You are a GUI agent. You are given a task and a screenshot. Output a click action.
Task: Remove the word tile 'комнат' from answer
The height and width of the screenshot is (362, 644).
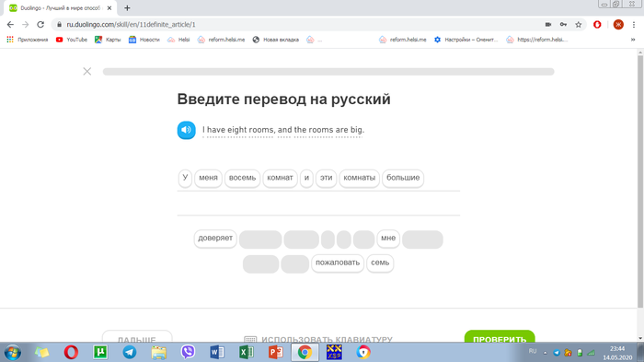(280, 178)
